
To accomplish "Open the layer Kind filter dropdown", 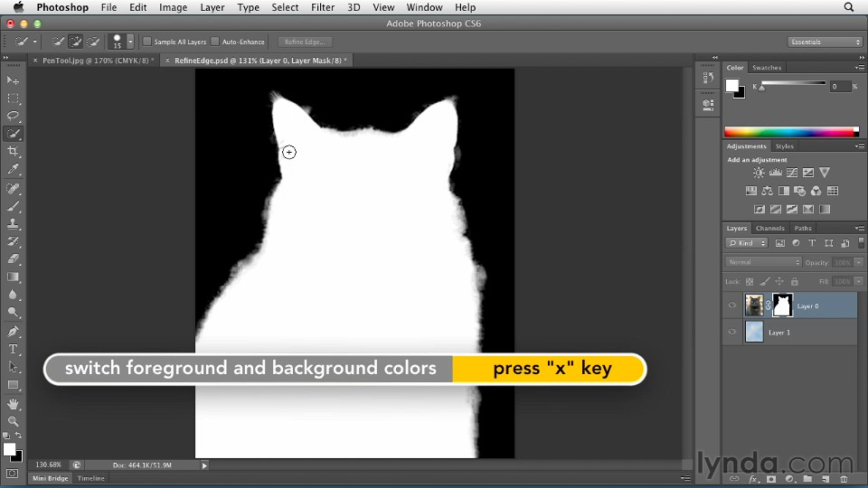I will point(747,243).
